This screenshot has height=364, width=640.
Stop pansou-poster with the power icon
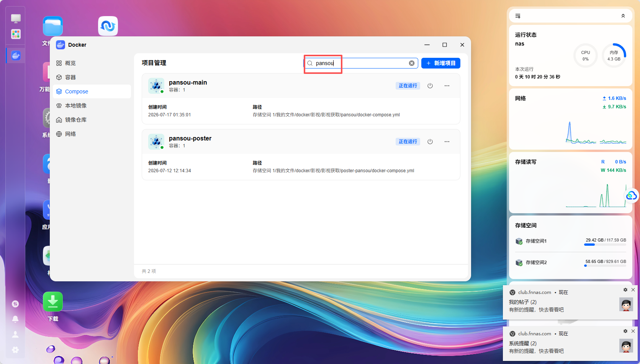(x=430, y=142)
